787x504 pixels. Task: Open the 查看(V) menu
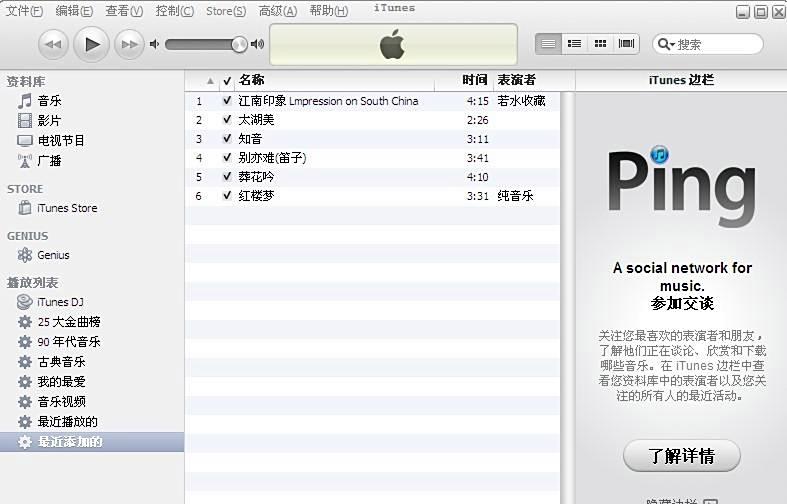[124, 11]
